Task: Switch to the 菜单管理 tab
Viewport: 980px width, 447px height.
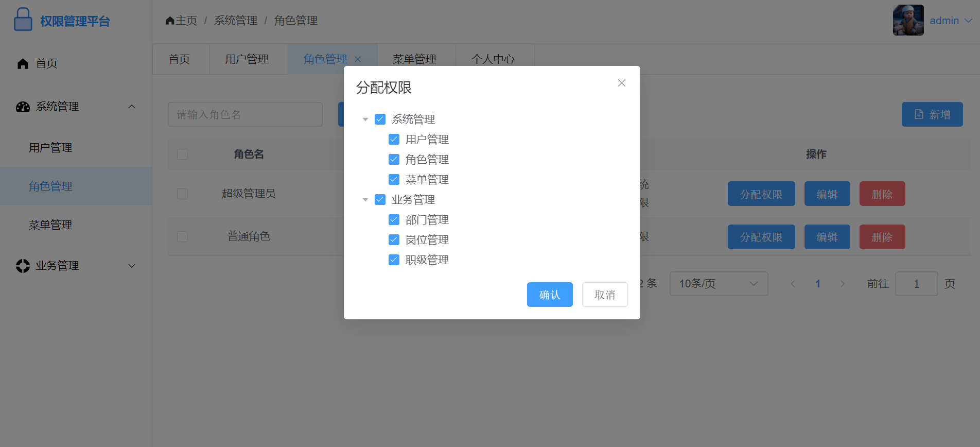Action: (x=414, y=59)
